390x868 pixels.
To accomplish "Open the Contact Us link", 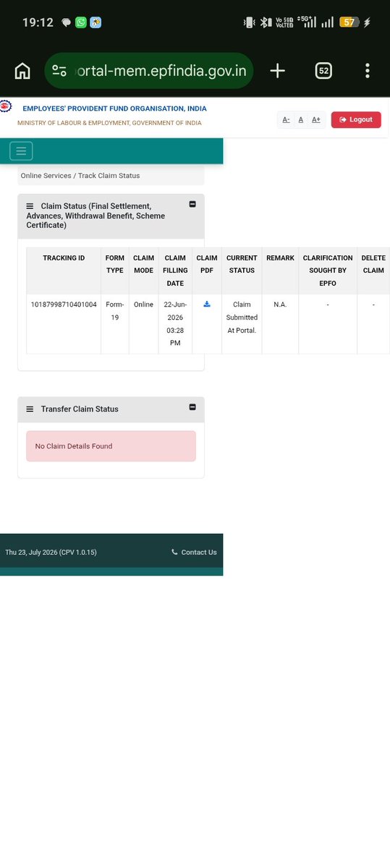I will 194,552.
